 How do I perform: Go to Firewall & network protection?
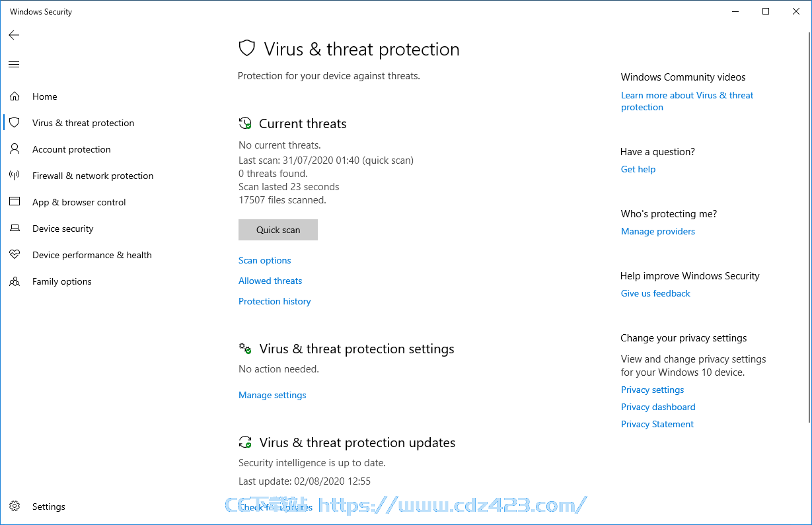point(92,176)
